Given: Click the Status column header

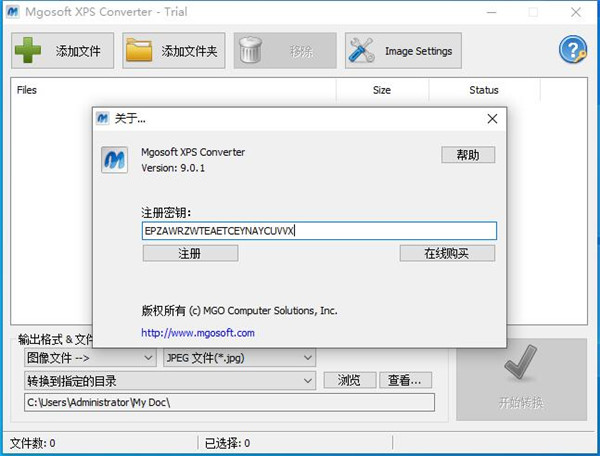Looking at the screenshot, I should (484, 90).
